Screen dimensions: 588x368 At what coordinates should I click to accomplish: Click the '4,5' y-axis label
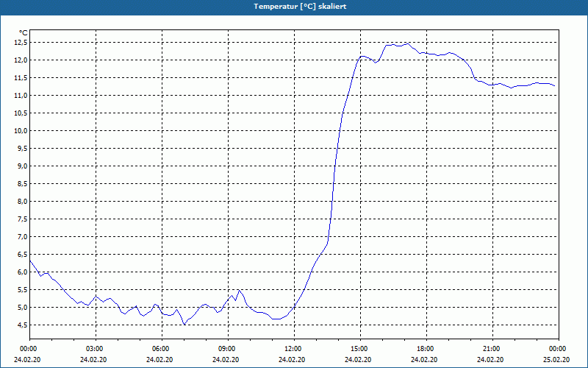(22, 325)
